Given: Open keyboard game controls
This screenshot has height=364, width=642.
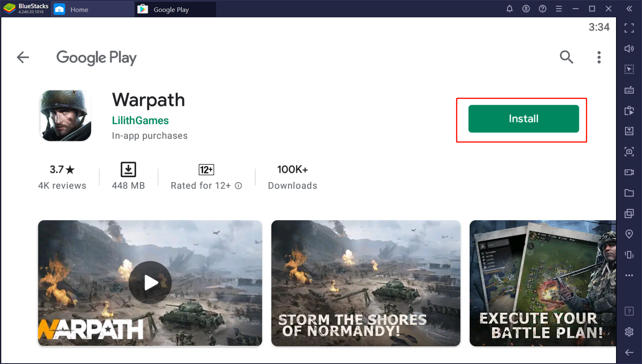Looking at the screenshot, I should coord(629,90).
